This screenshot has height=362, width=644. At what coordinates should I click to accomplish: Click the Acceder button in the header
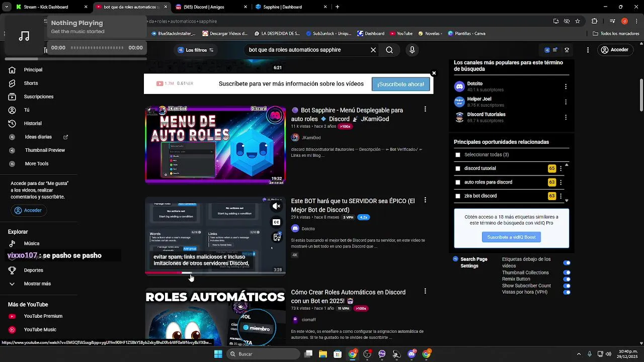click(614, 50)
